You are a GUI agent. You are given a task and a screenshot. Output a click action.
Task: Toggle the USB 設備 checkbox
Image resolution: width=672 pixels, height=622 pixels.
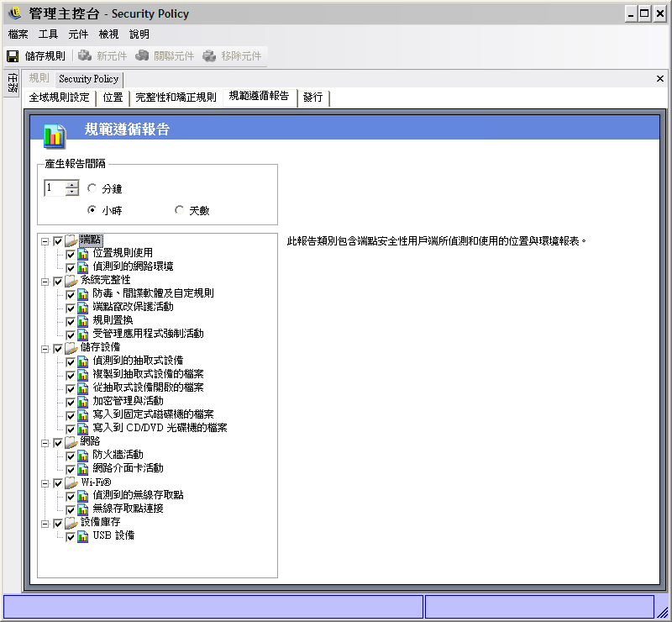pyautogui.click(x=71, y=536)
